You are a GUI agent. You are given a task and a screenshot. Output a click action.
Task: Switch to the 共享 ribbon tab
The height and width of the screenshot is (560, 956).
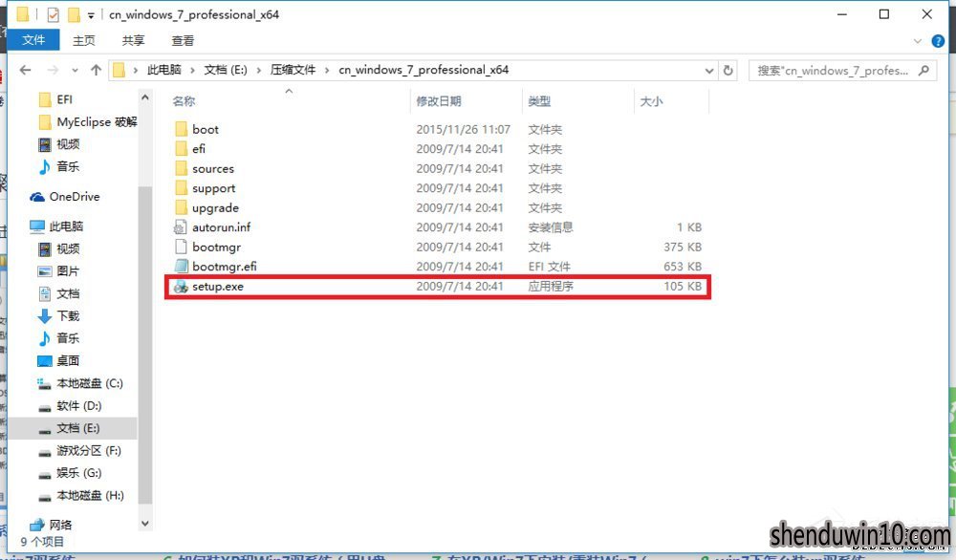pos(133,40)
